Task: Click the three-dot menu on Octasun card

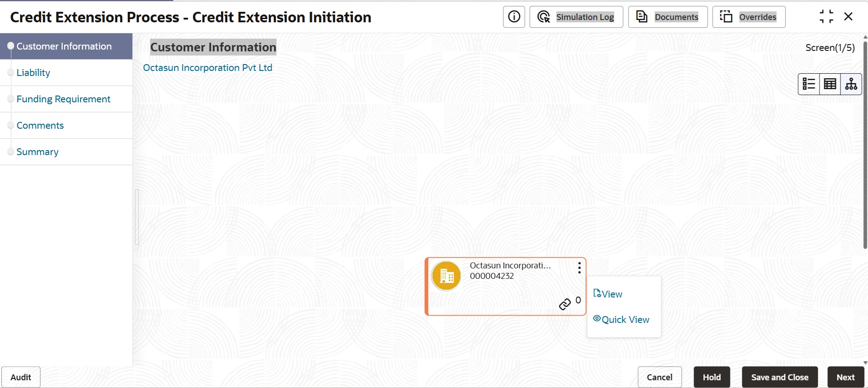Action: tap(579, 267)
